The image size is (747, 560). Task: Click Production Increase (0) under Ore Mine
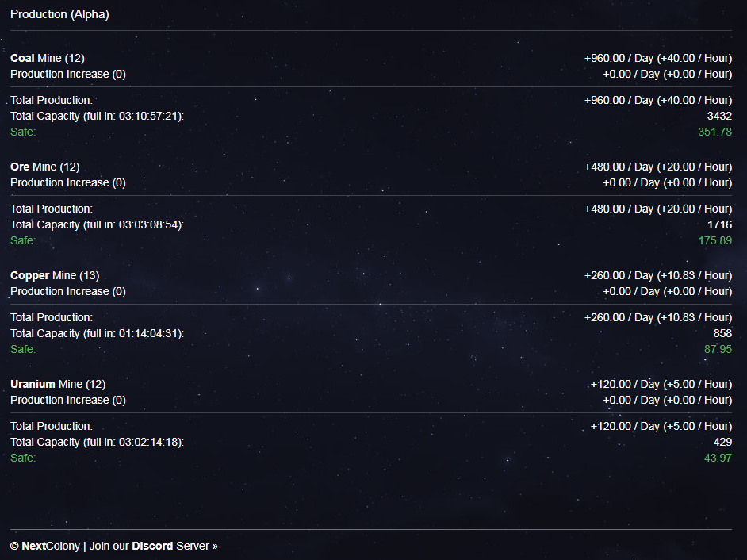(68, 183)
